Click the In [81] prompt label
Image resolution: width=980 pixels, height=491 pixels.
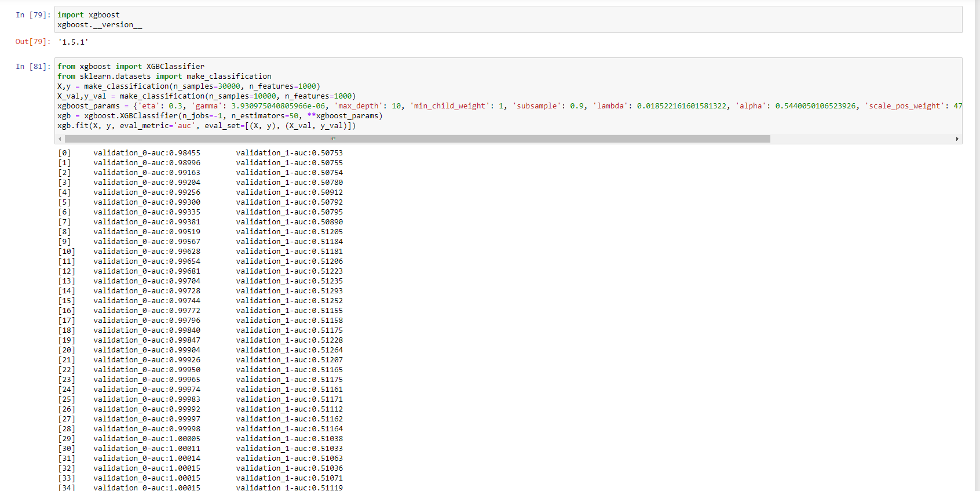tap(33, 67)
